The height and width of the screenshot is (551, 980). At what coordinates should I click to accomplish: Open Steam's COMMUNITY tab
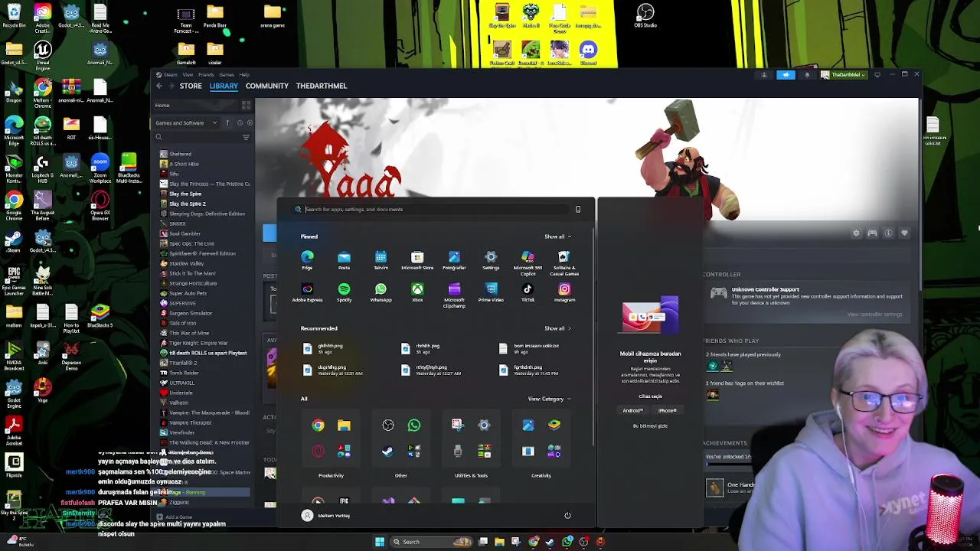tap(266, 86)
